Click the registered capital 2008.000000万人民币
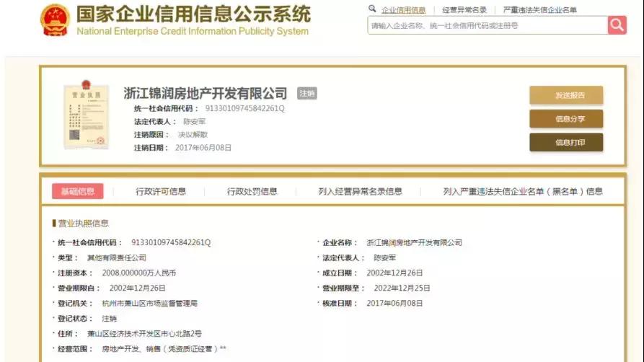The image size is (644, 362). tap(138, 273)
